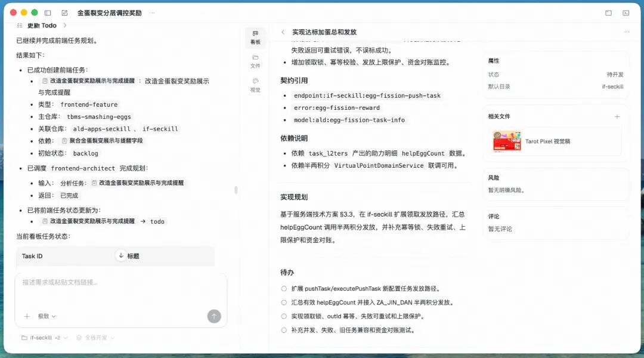This screenshot has width=644, height=358.
Task: Switch to the 看板 board tab
Action: (x=255, y=38)
